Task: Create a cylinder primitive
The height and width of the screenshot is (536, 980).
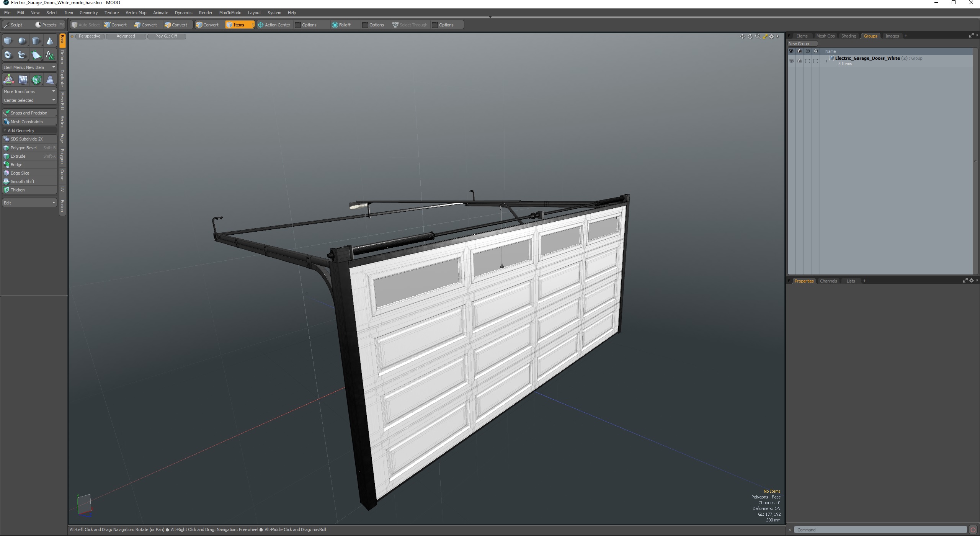Action: [36, 41]
